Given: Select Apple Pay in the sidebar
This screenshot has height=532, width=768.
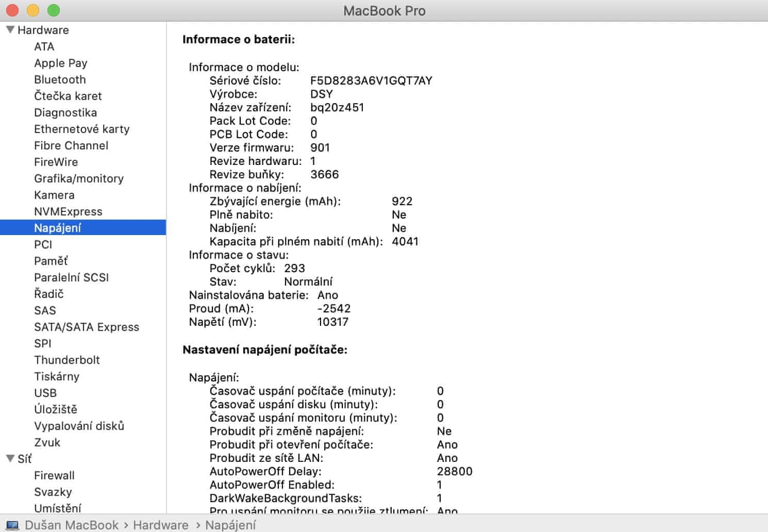Looking at the screenshot, I should tap(61, 63).
